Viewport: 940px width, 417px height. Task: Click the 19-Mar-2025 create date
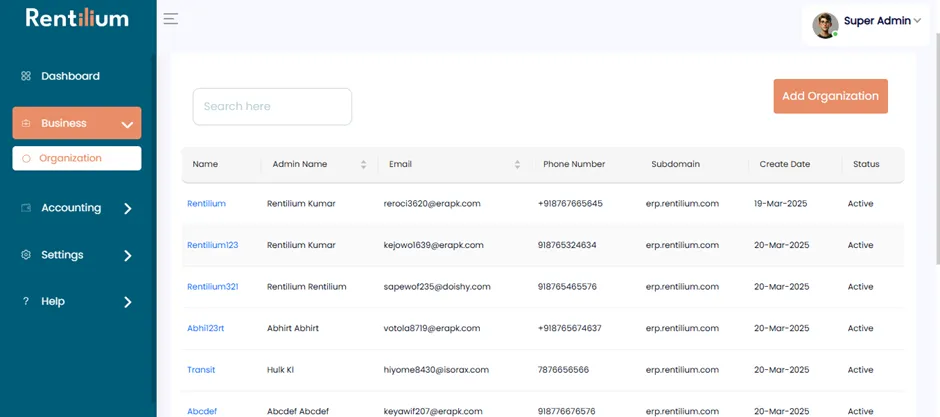coord(781,204)
